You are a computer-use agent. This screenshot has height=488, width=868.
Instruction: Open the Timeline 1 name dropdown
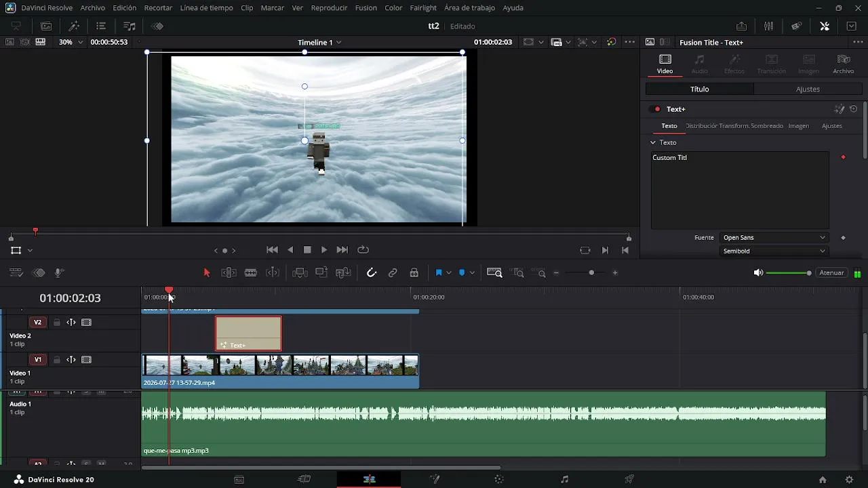(319, 42)
